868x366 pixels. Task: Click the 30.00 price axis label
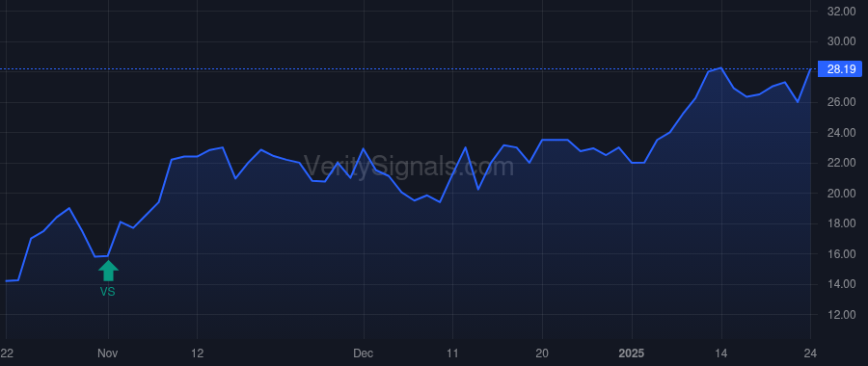pyautogui.click(x=841, y=42)
